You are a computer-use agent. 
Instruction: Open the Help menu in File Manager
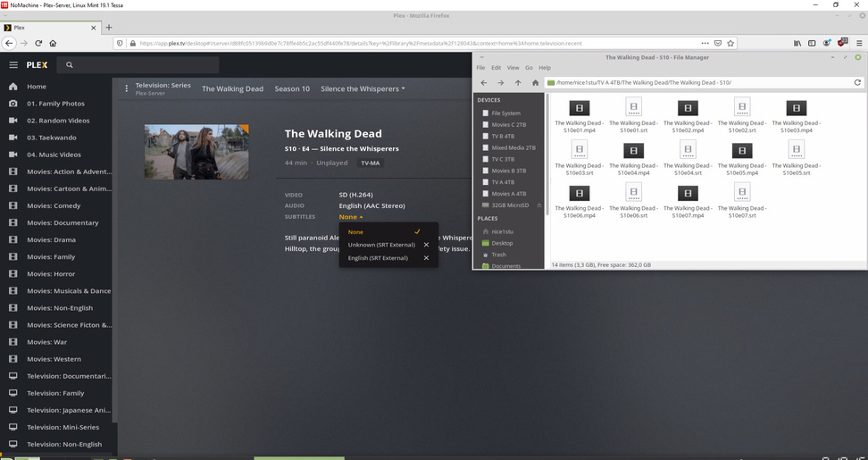pos(545,68)
